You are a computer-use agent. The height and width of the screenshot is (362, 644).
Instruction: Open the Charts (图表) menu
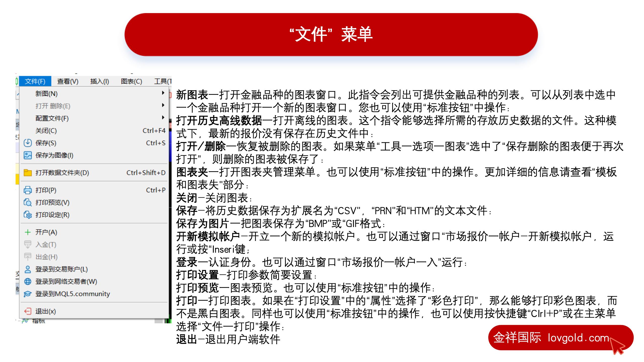(131, 81)
